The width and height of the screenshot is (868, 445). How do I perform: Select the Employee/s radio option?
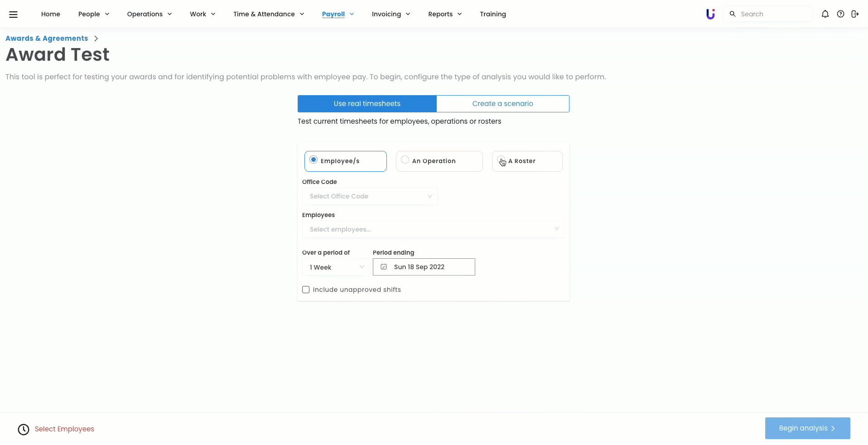click(x=313, y=160)
